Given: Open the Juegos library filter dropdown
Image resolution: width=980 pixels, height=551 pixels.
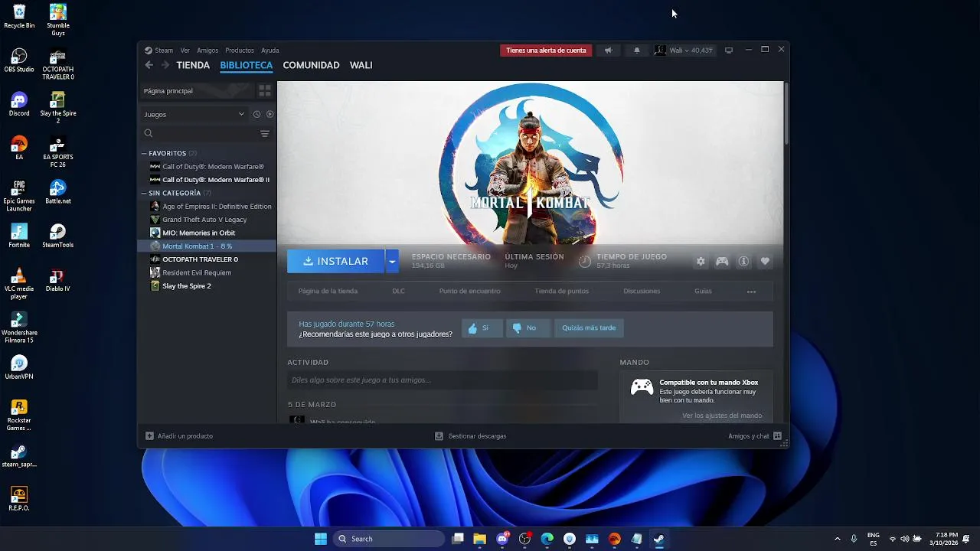Looking at the screenshot, I should 194,114.
